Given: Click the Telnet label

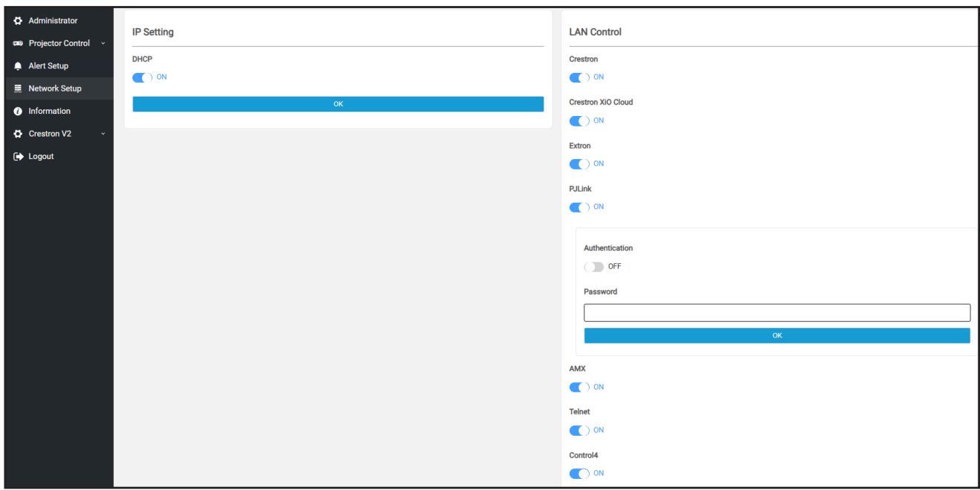Looking at the screenshot, I should 578,412.
